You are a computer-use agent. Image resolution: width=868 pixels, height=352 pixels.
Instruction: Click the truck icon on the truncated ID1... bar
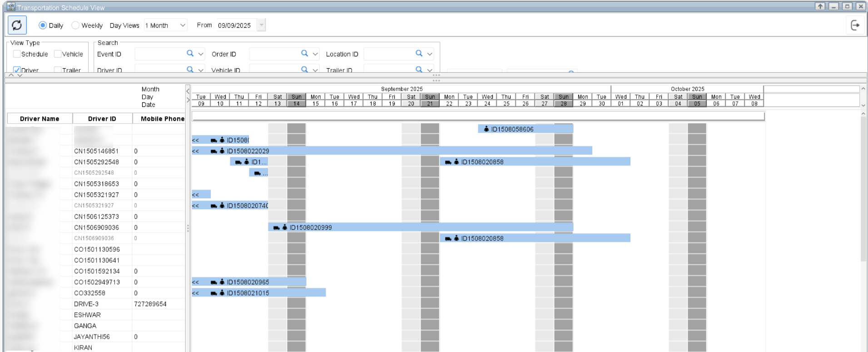coord(238,162)
